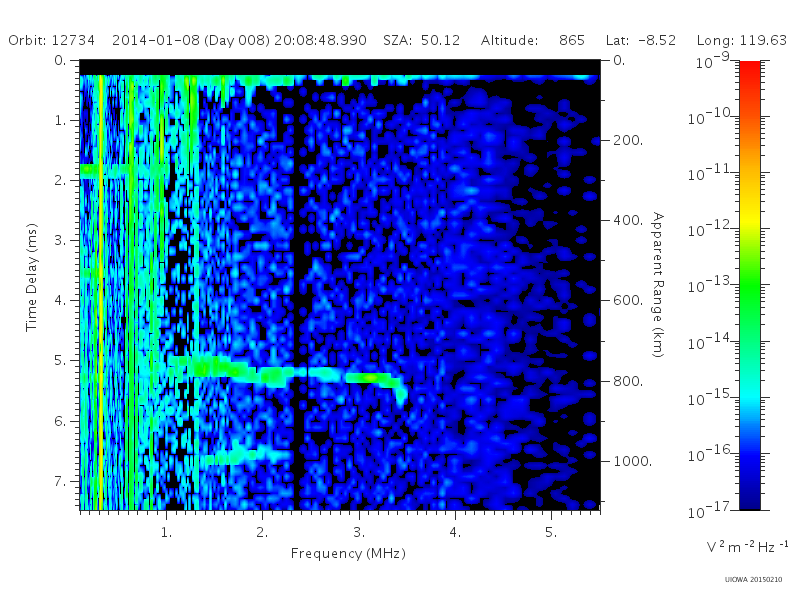
Task: Click the 'UIOWA 20150210' credit text
Action: pos(753,580)
